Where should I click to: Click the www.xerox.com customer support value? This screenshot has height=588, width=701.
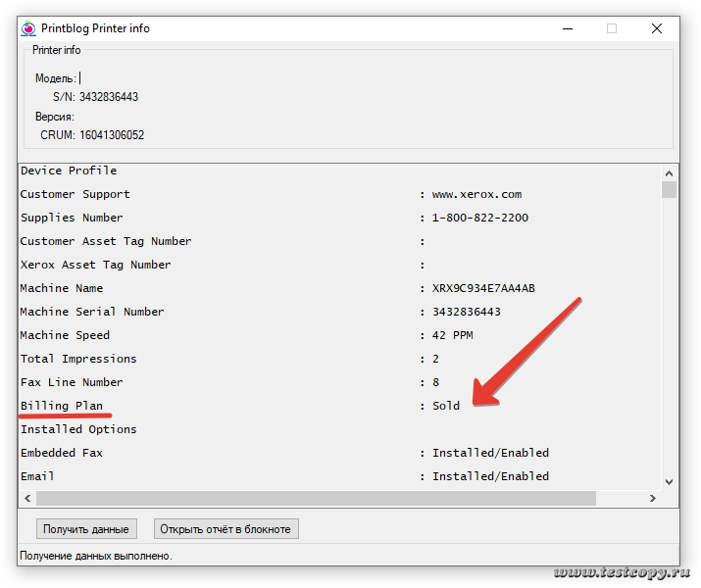(476, 194)
